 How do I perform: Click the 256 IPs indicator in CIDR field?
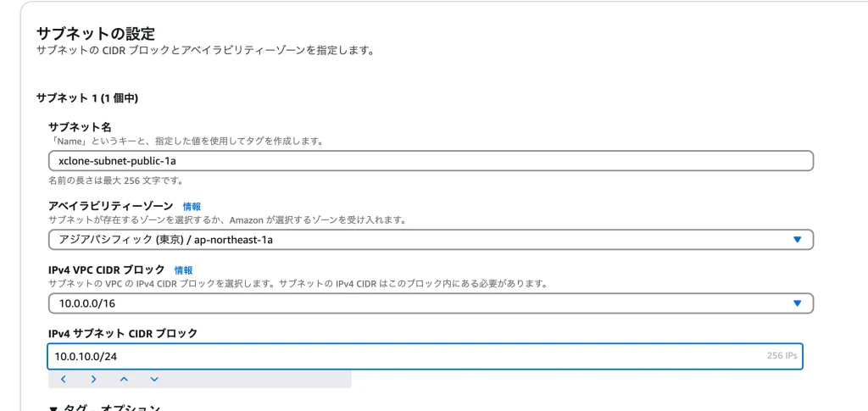(x=782, y=357)
